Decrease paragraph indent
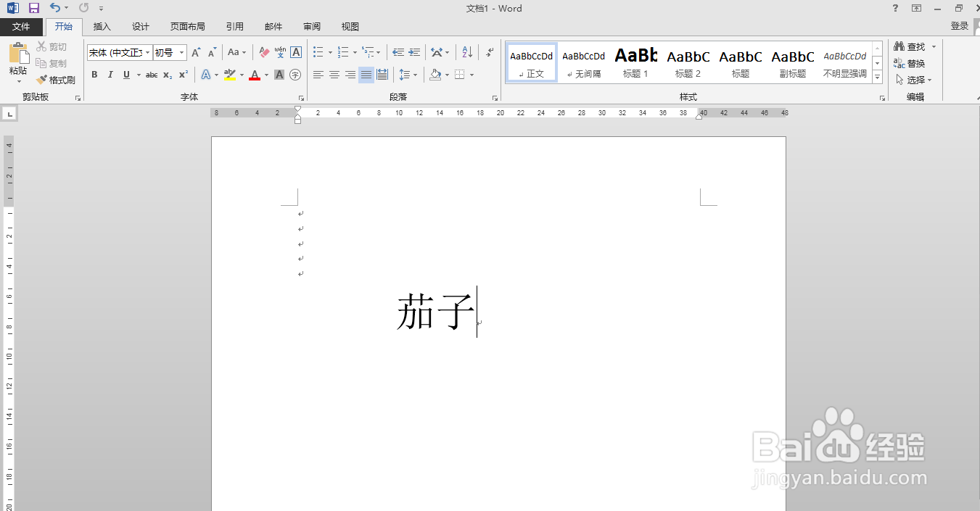Screen dimensions: 980x511 pyautogui.click(x=398, y=52)
